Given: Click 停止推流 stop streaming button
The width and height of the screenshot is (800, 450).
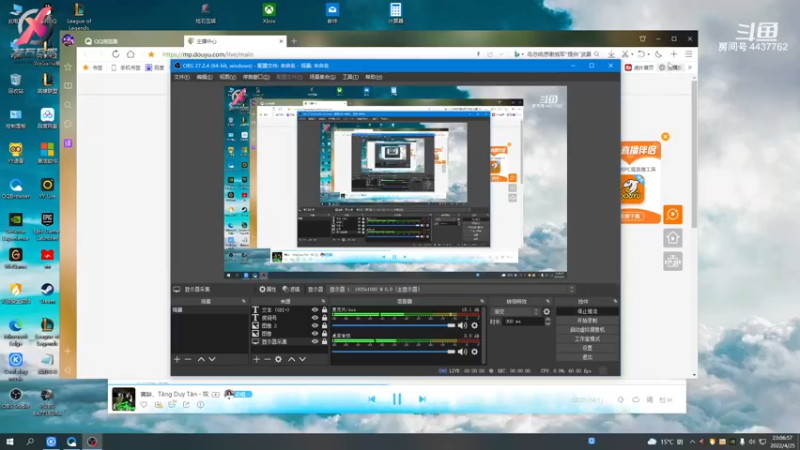Looking at the screenshot, I should point(587,311).
